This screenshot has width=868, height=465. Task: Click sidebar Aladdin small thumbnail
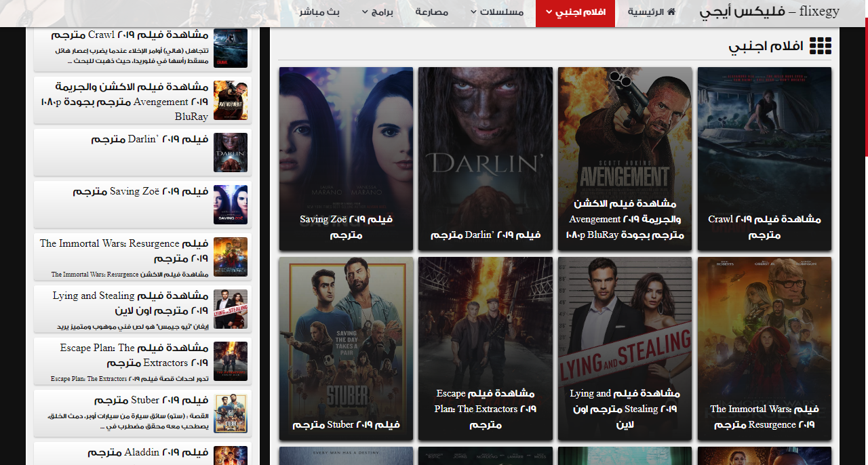[x=231, y=456]
